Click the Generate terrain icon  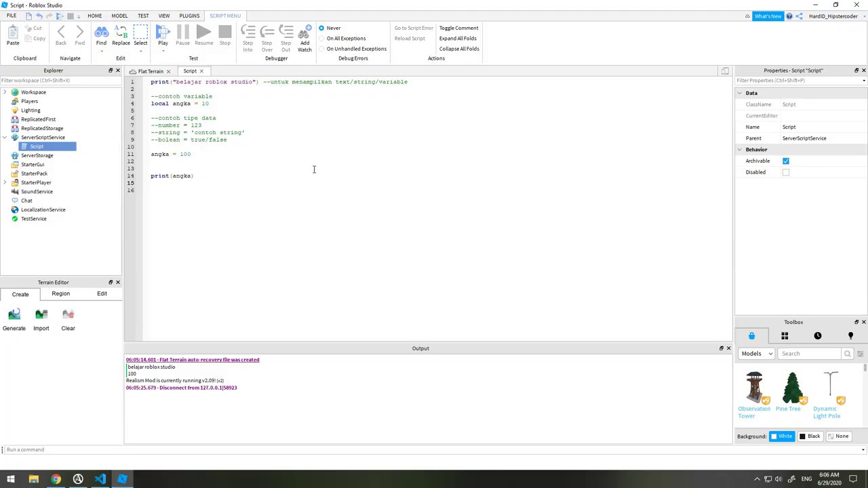(14, 314)
